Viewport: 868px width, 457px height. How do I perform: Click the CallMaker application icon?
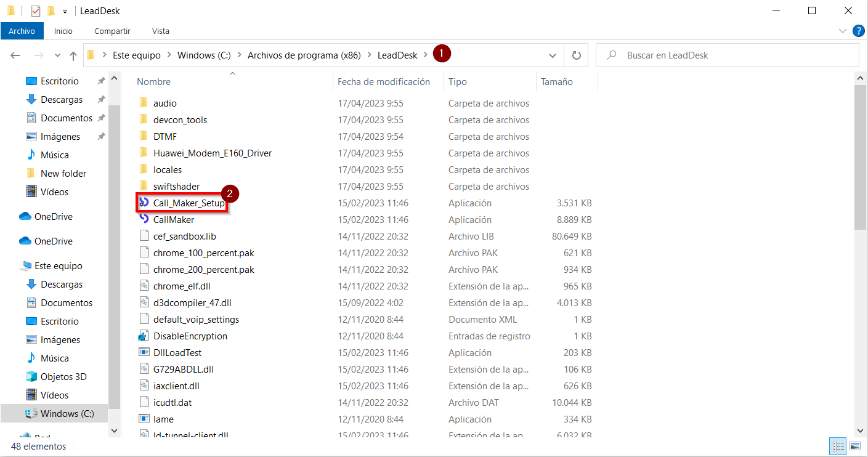[144, 219]
